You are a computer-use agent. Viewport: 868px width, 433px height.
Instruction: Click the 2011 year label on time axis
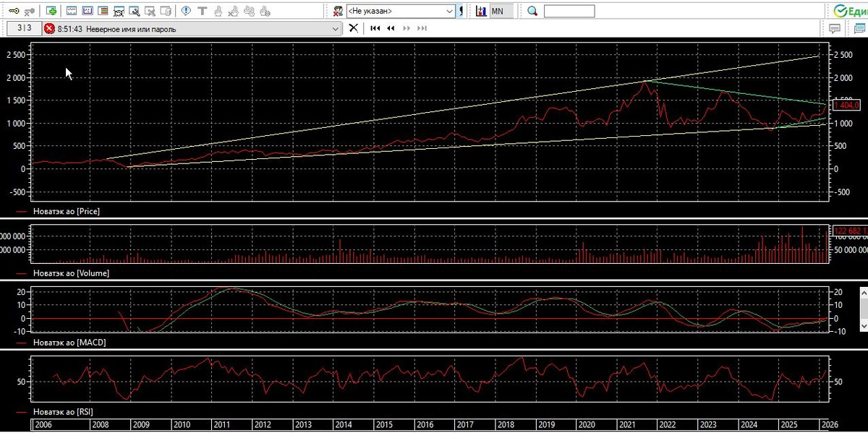(x=221, y=424)
